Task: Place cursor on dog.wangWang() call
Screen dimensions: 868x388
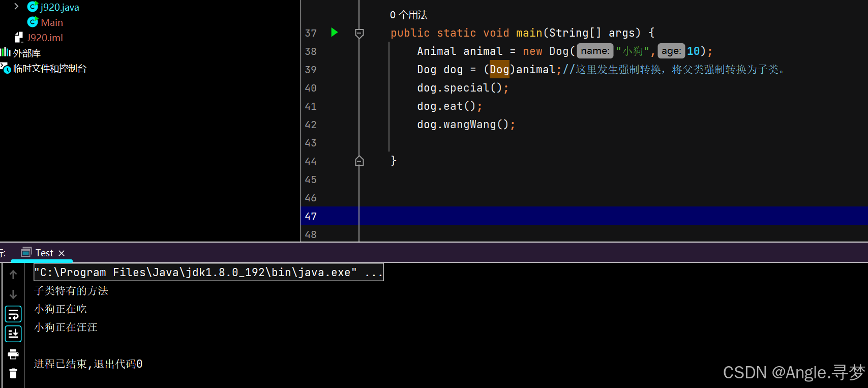Action: [466, 125]
